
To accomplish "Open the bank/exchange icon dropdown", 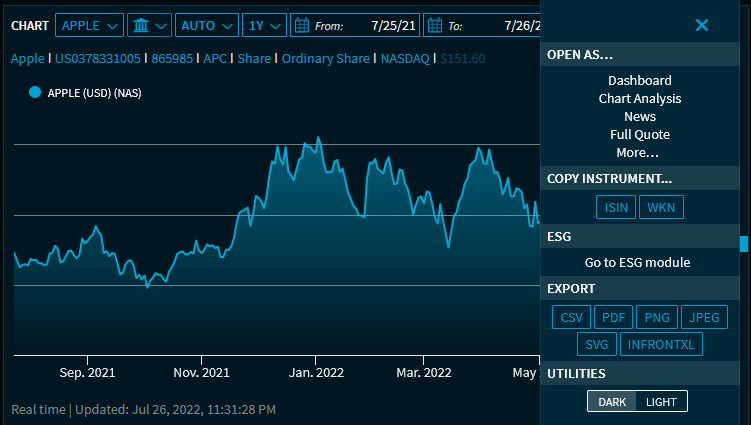I will point(149,25).
